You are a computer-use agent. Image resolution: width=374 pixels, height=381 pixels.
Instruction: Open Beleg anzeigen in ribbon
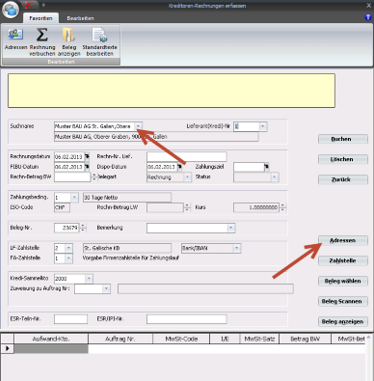69,42
